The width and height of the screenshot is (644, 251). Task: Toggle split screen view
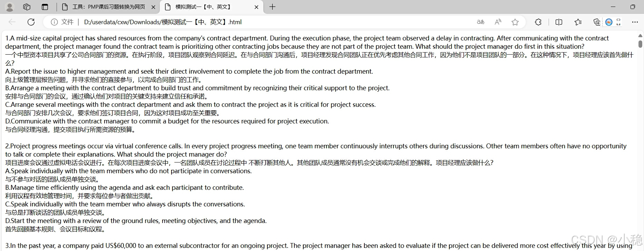coord(559,22)
